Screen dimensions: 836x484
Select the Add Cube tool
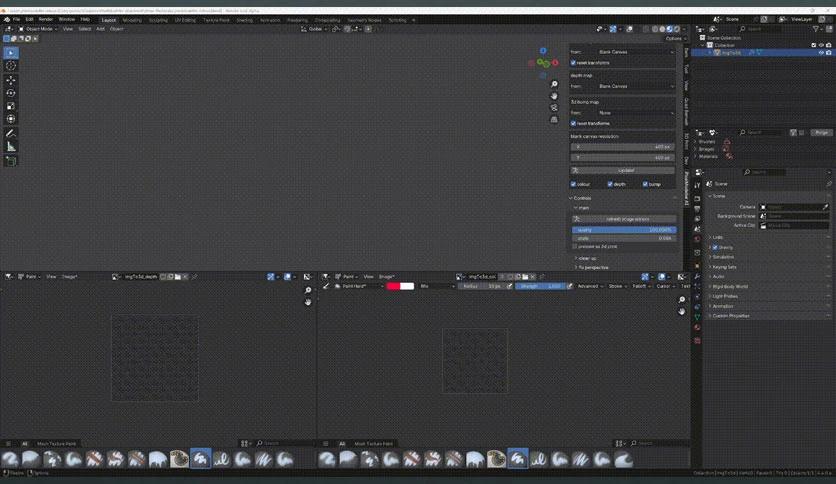11,161
